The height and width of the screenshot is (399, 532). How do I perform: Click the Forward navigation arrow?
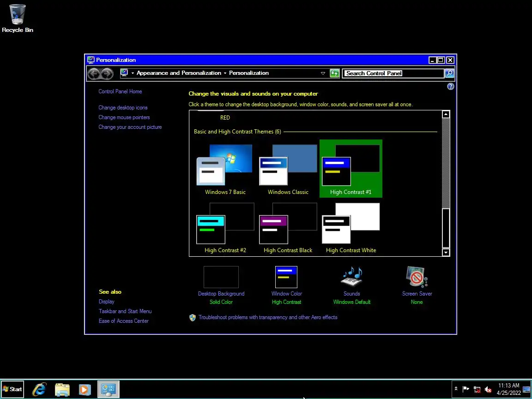click(x=107, y=73)
